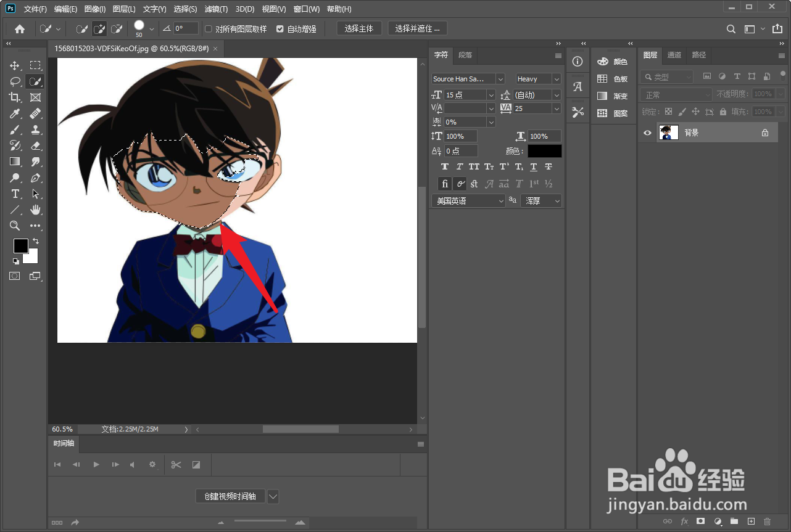Switch to the 段落 tab
This screenshot has height=532, width=791.
coord(465,55)
